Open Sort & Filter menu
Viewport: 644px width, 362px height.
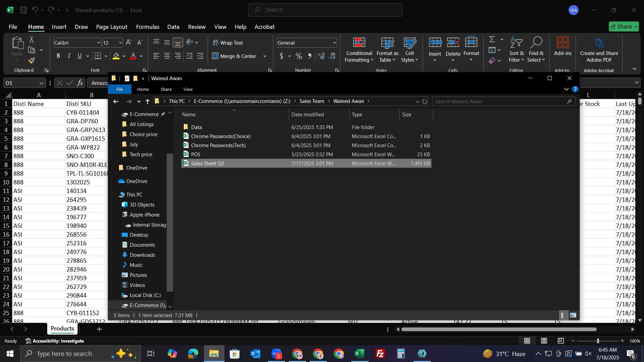pos(516,50)
